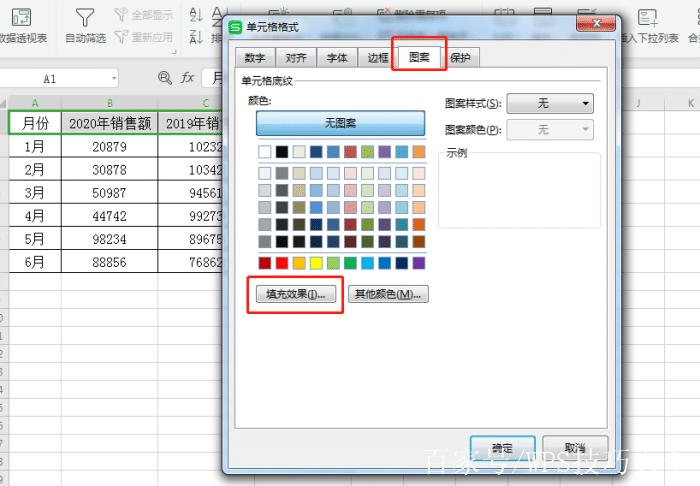
Task: Switch to the 数字 tab
Action: pyautogui.click(x=255, y=58)
